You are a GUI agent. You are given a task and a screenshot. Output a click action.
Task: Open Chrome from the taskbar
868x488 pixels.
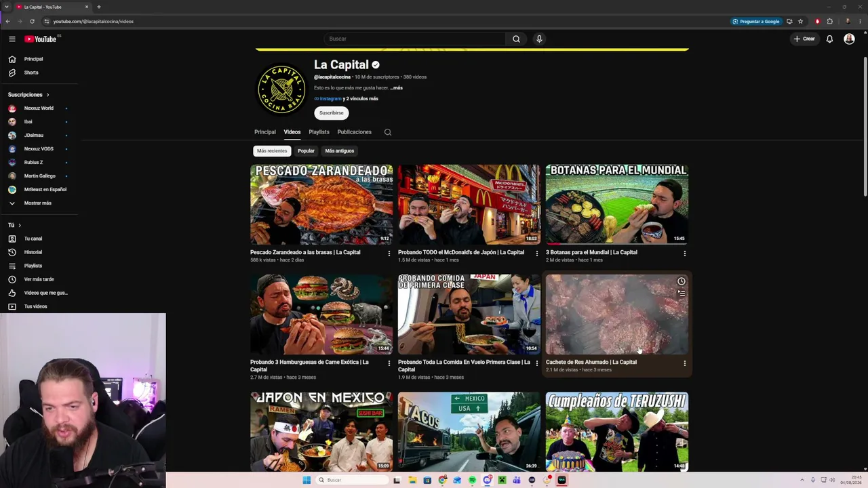tap(442, 480)
